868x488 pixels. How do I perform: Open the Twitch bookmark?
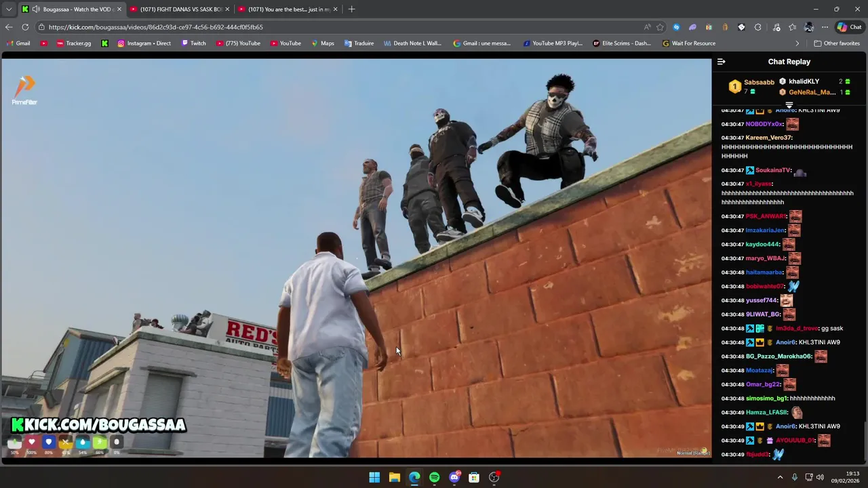194,43
